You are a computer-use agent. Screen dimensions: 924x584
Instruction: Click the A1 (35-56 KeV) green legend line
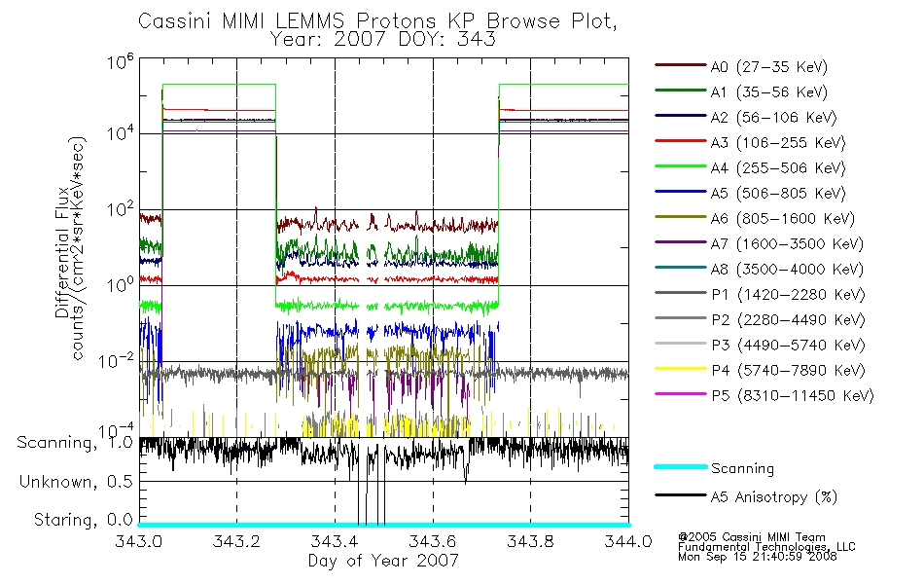[x=681, y=91]
